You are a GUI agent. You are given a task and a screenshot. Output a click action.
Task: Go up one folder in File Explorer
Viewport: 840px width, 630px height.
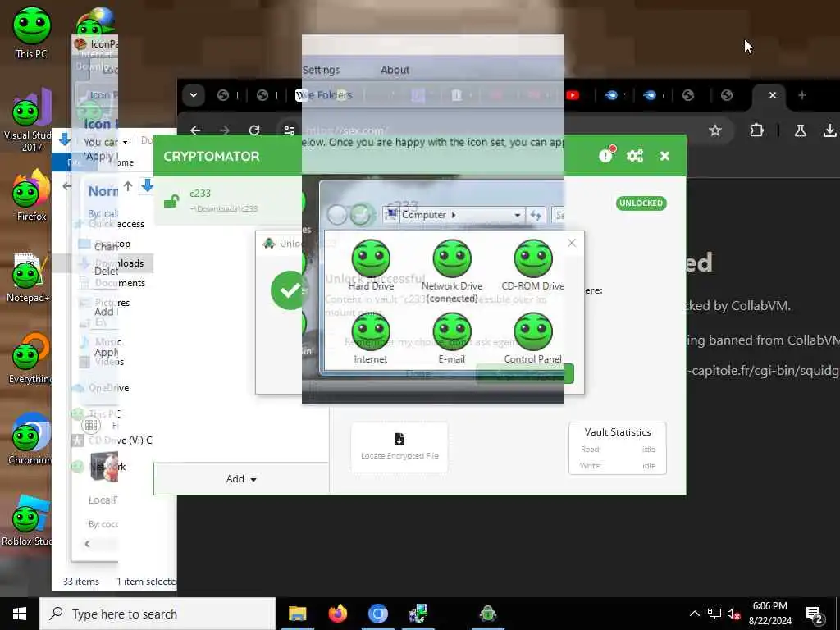(127, 186)
